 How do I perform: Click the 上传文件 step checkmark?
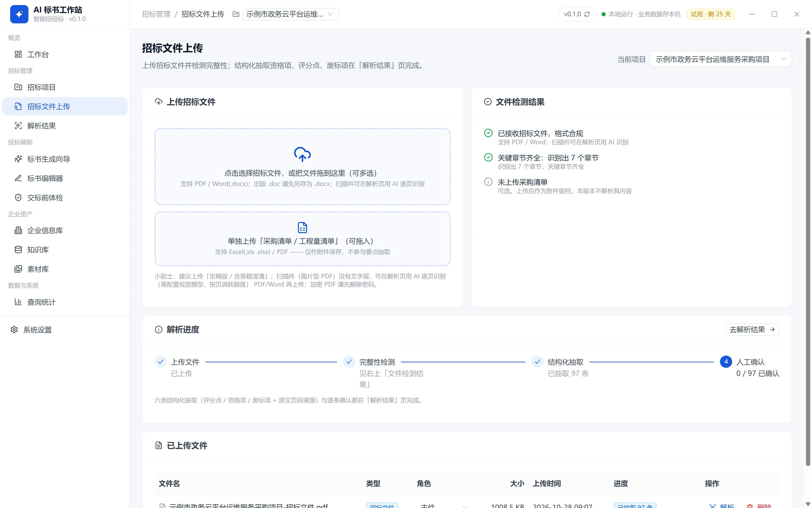161,362
